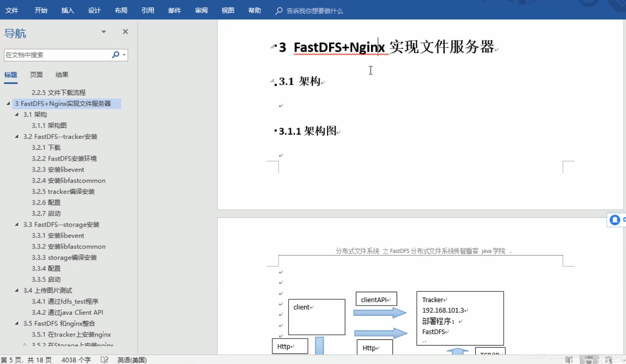Viewport: 626px width, 364px height.
Task: Switch to the 开始 ribbon tab
Action: coord(41,10)
